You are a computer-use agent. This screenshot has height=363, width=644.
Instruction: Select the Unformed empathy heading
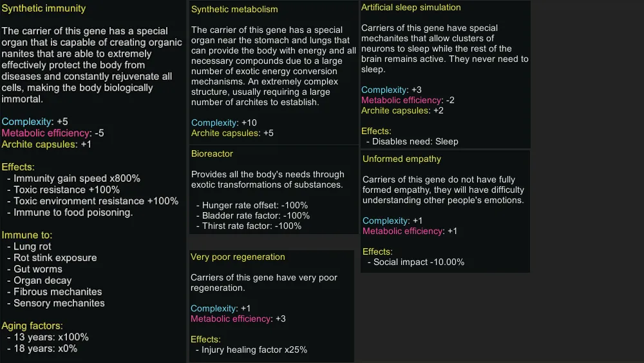coord(402,159)
